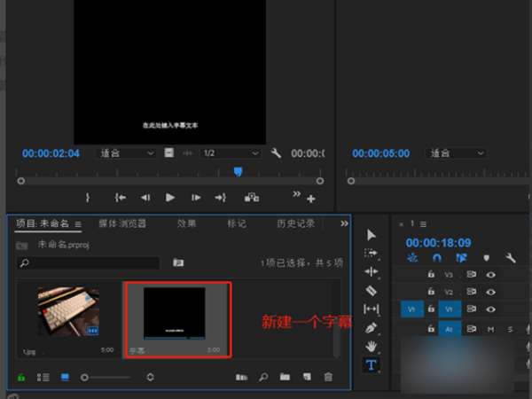Select the Slip tool

[x=371, y=309]
